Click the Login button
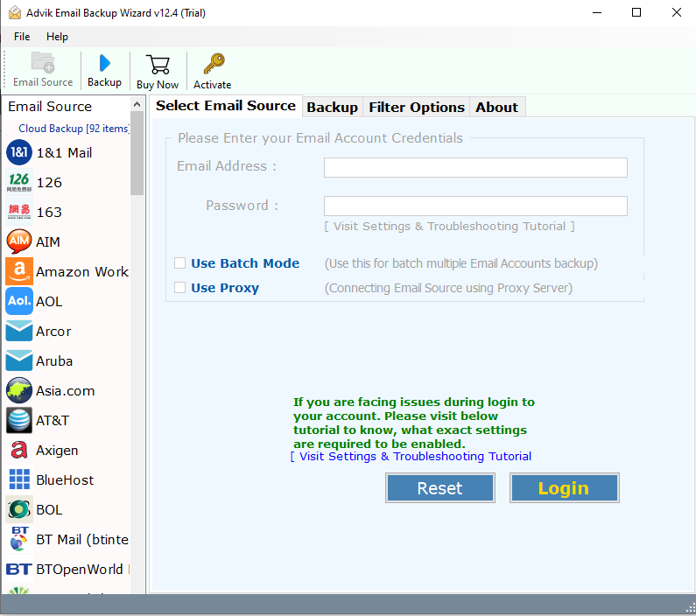 pyautogui.click(x=564, y=488)
